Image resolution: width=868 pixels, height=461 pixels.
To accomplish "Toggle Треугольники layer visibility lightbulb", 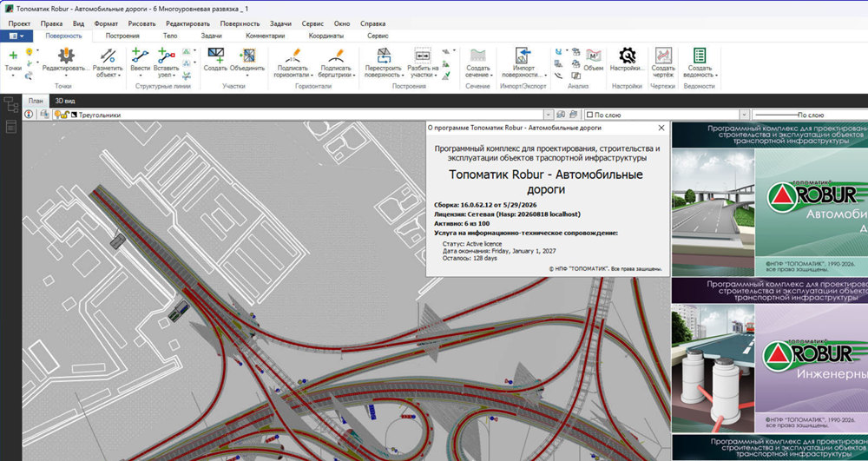I will 57,115.
